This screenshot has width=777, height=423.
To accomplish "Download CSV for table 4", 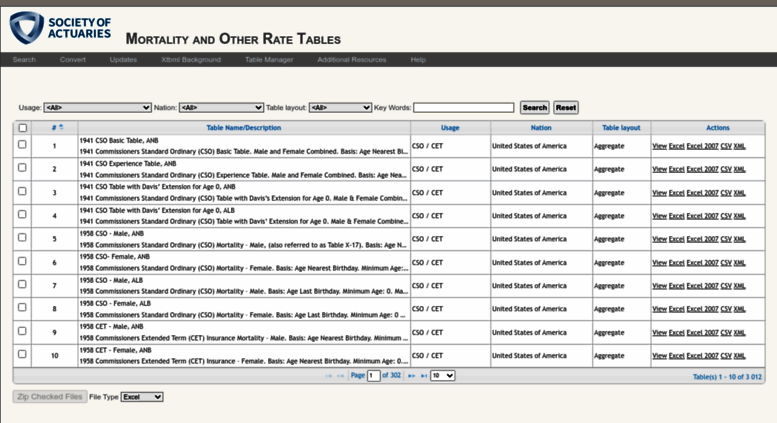I will (x=726, y=216).
